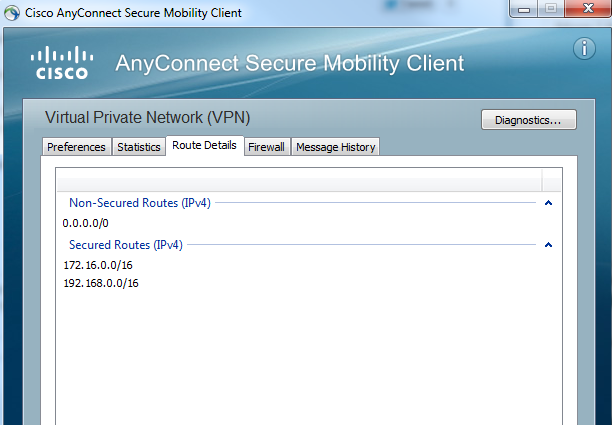Select the Route Details tab
This screenshot has width=612, height=425.
(x=205, y=145)
